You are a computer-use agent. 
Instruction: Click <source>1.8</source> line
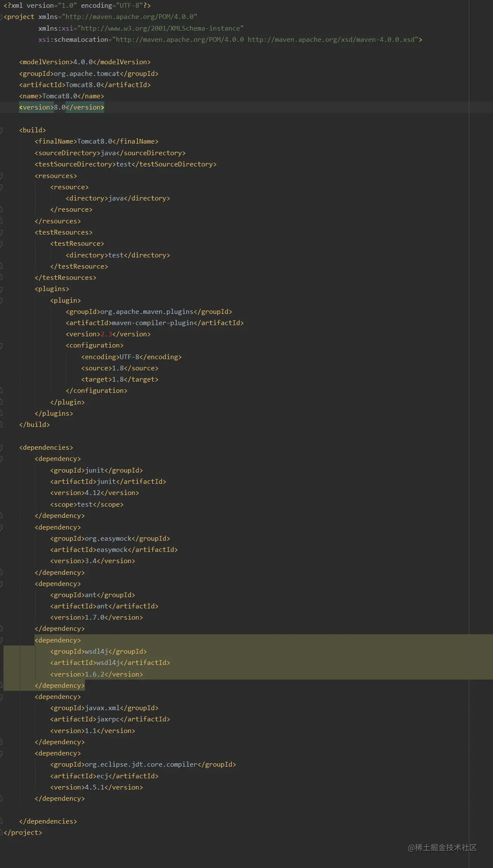[x=120, y=368]
